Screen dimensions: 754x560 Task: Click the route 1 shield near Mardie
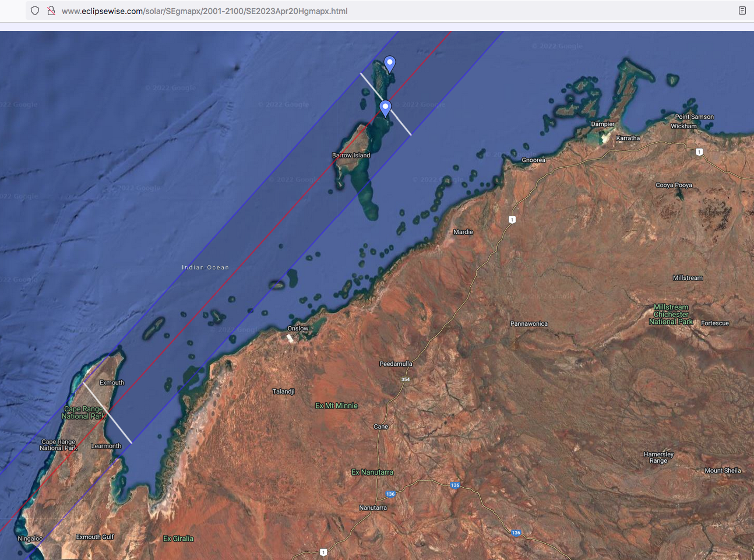pyautogui.click(x=512, y=220)
